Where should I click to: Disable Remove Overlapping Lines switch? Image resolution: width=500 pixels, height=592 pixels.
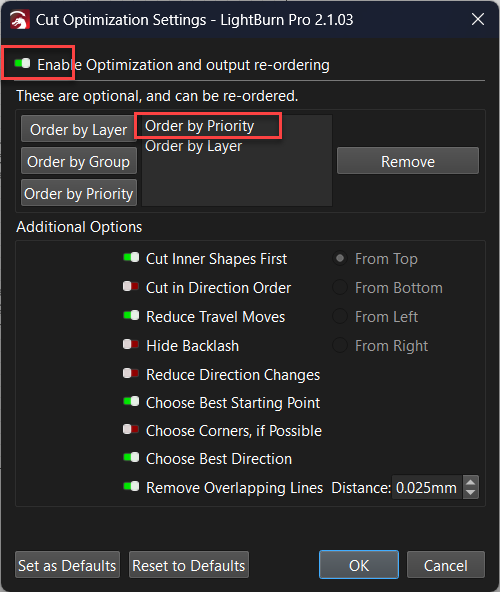pyautogui.click(x=131, y=486)
